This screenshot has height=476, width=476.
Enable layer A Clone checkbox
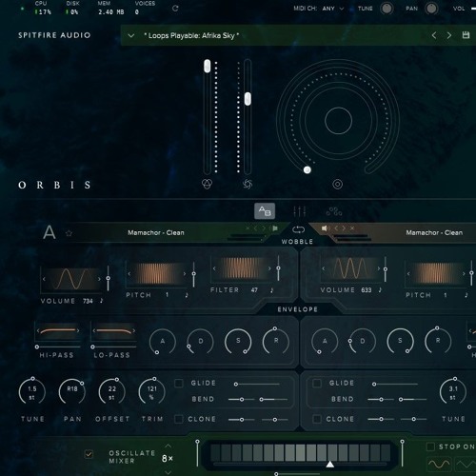point(179,419)
